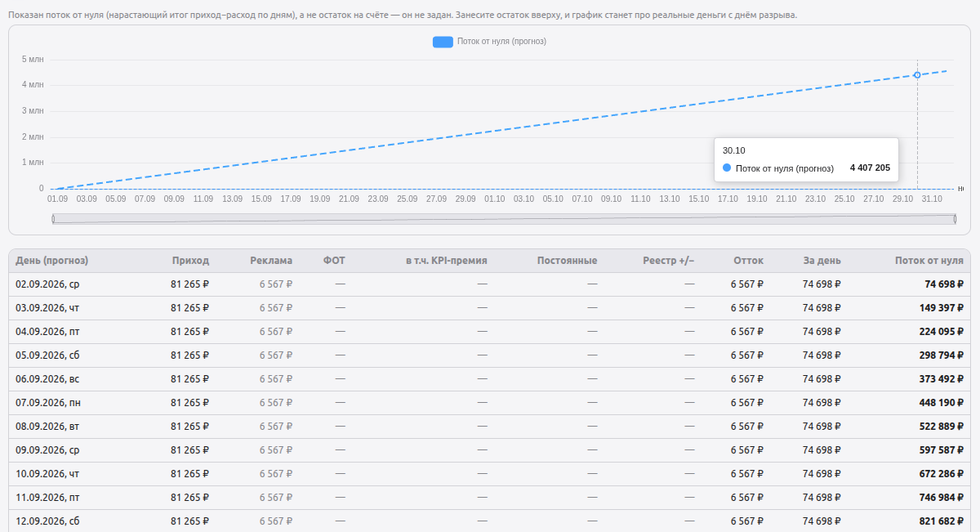Click the День (прогноз) column header
This screenshot has height=532, width=980.
point(51,261)
